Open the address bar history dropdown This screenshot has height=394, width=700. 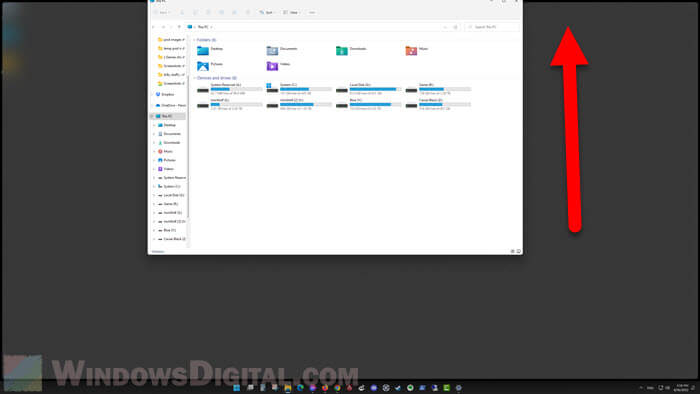click(445, 27)
